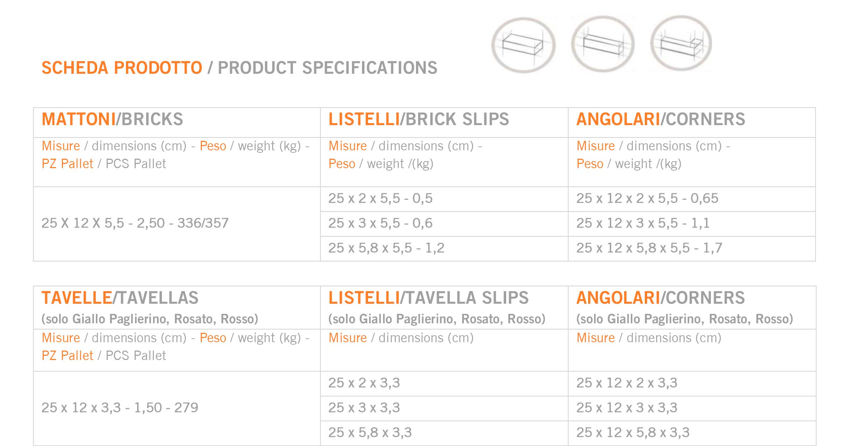Select the 25 X 12 X 5,5 brick row
The width and height of the screenshot is (868, 446).
pyautogui.click(x=177, y=224)
